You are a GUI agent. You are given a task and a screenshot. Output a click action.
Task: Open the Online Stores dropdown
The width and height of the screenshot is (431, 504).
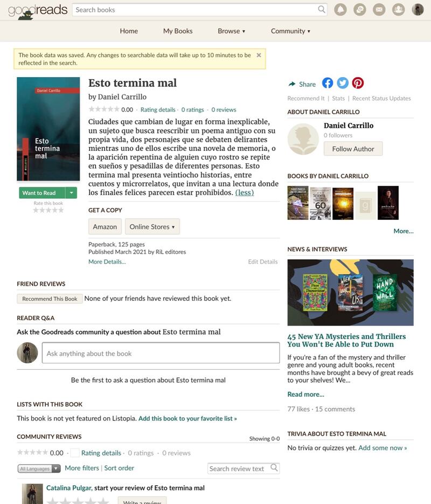point(152,226)
